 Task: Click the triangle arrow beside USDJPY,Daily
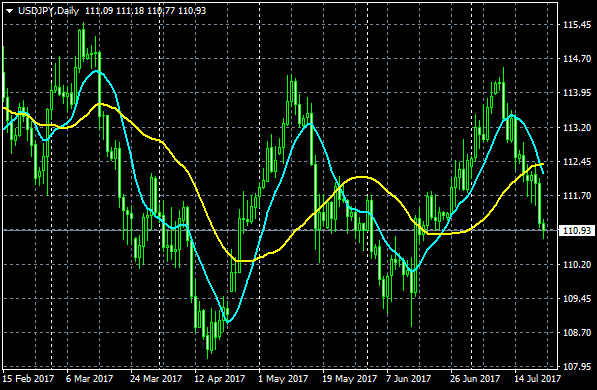(x=10, y=11)
